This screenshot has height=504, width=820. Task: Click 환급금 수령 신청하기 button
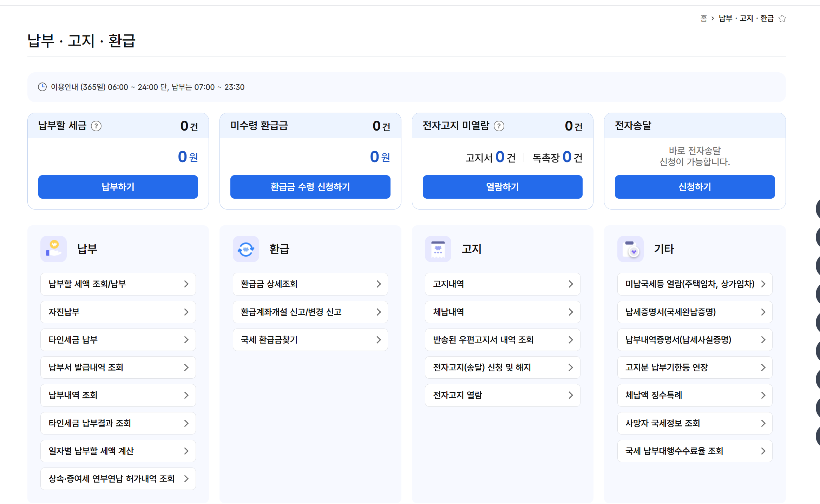pos(310,187)
